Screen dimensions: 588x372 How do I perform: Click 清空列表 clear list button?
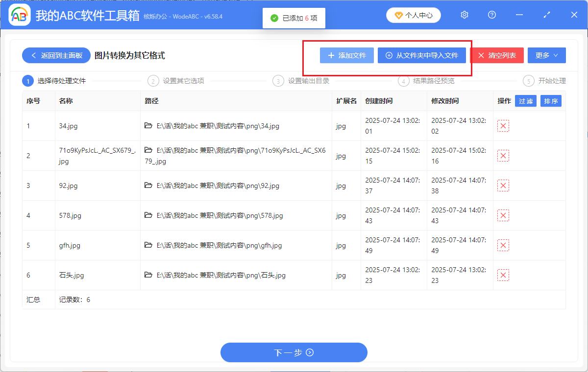(497, 55)
